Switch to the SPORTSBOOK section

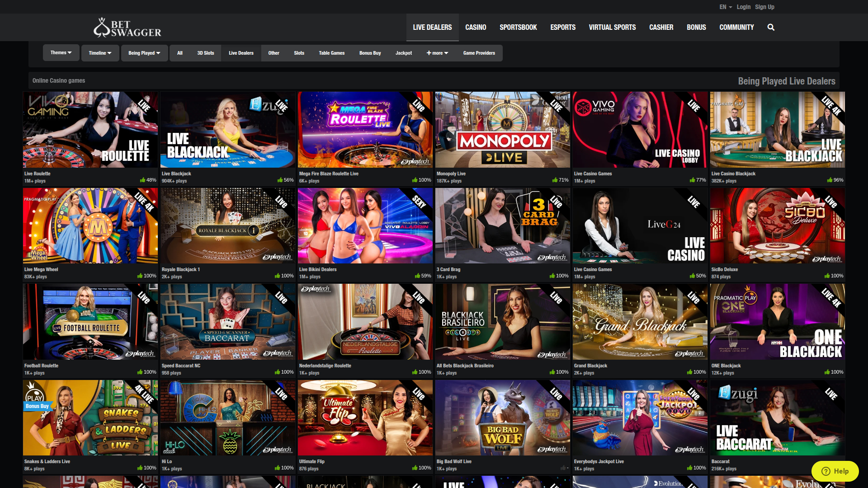[x=518, y=27]
